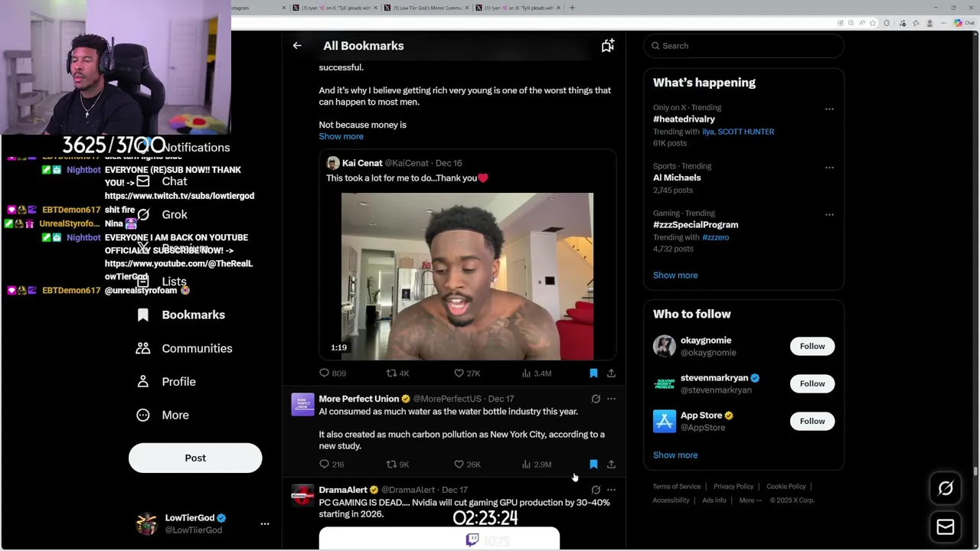Open DramaAlert profile name
Viewport: 980px width, 551px height.
click(343, 490)
